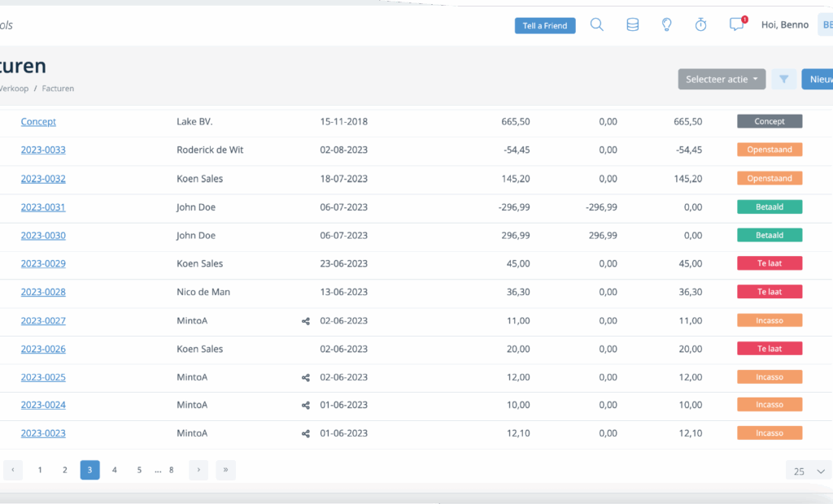Go to page 4
This screenshot has width=833, height=504.
coord(114,470)
